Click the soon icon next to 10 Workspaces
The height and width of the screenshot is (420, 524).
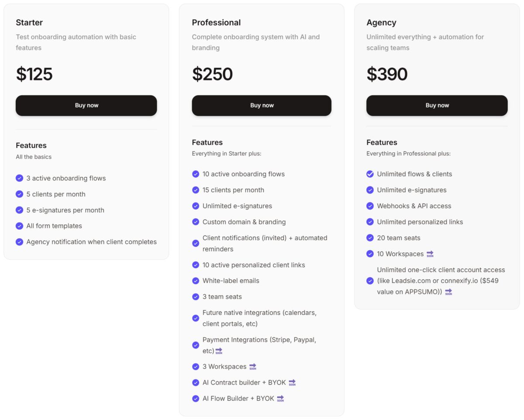click(430, 254)
